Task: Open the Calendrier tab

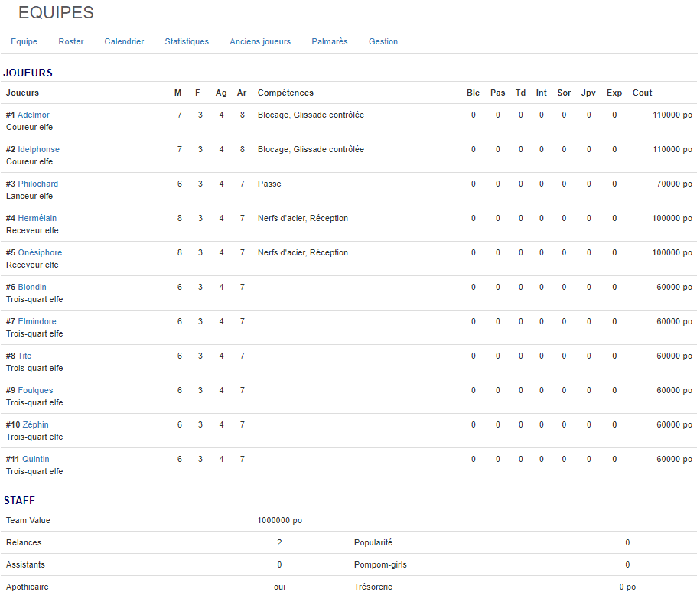Action: pos(124,41)
